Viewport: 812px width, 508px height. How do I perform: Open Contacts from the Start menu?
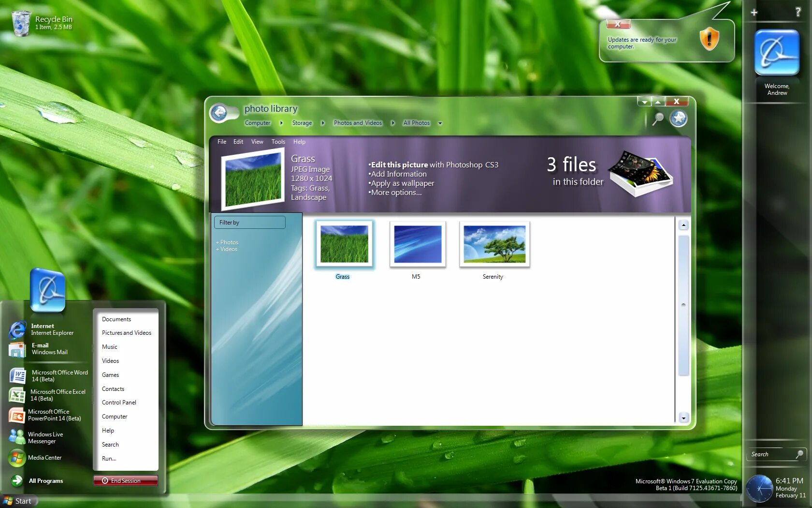pos(113,389)
